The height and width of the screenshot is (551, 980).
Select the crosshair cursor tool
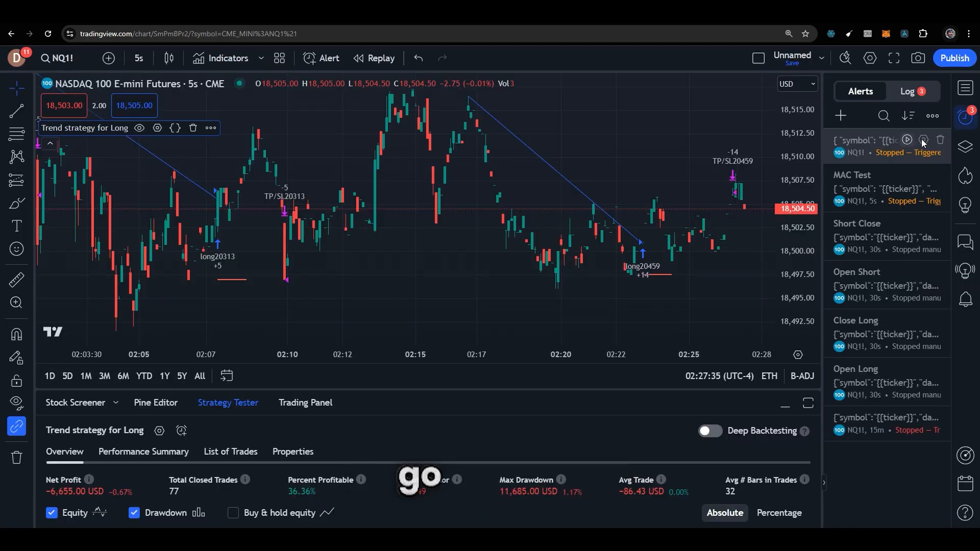point(16,89)
